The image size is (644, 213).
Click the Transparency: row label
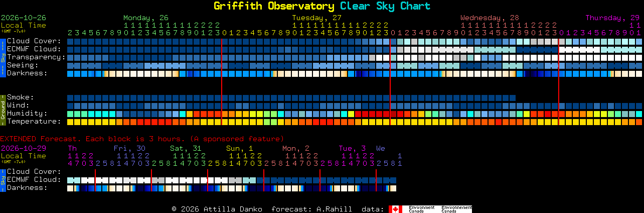pyautogui.click(x=36, y=57)
